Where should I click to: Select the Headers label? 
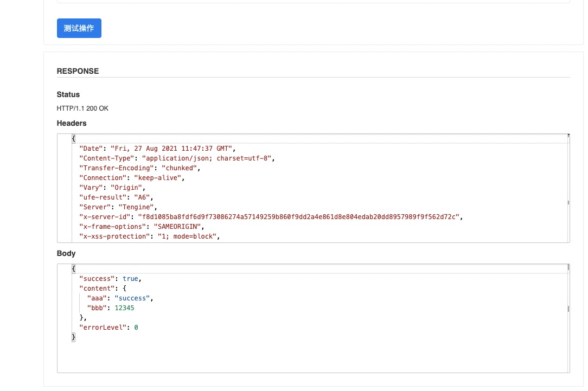click(72, 123)
